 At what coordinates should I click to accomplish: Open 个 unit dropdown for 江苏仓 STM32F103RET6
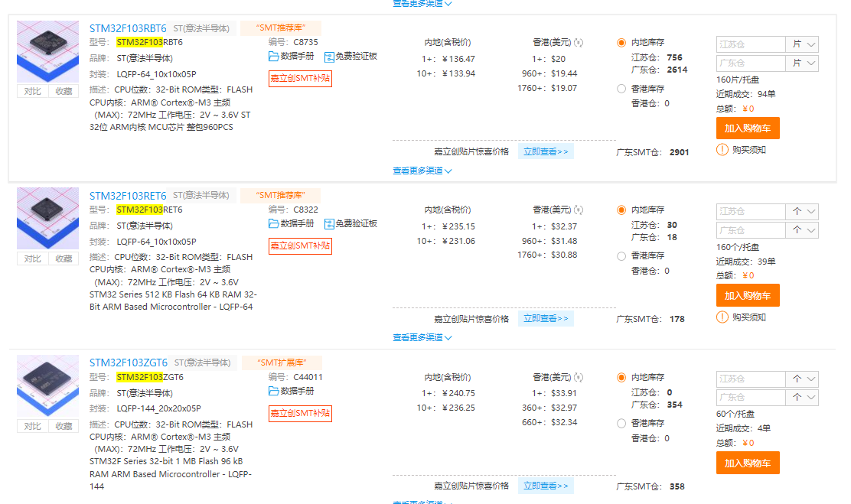click(802, 212)
